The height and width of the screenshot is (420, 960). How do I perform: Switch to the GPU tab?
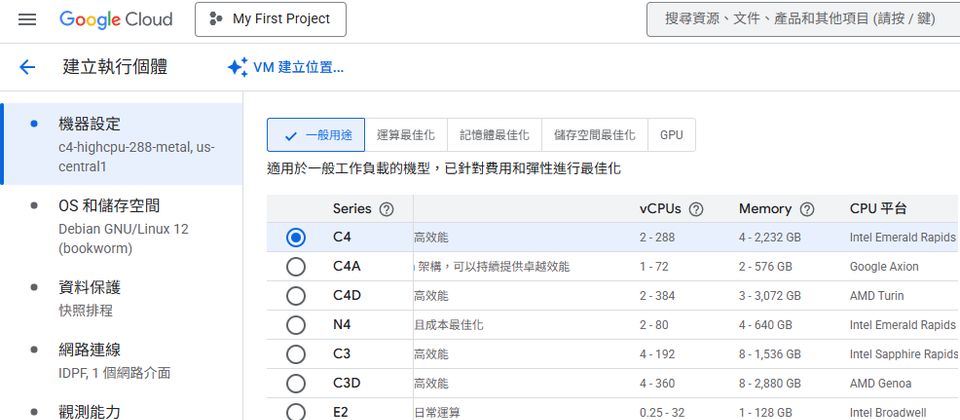click(x=672, y=135)
